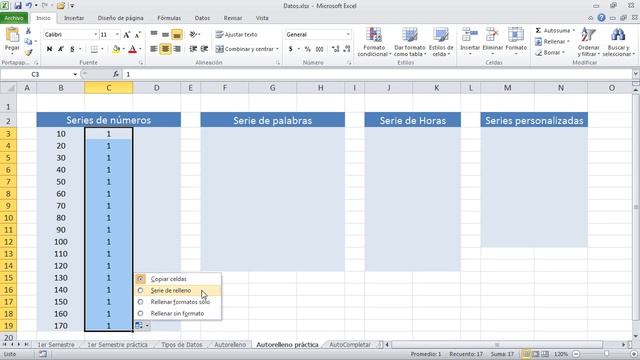Expand the Rellenar dropdown
Image resolution: width=640 pixels, height=360 pixels.
tap(568, 42)
